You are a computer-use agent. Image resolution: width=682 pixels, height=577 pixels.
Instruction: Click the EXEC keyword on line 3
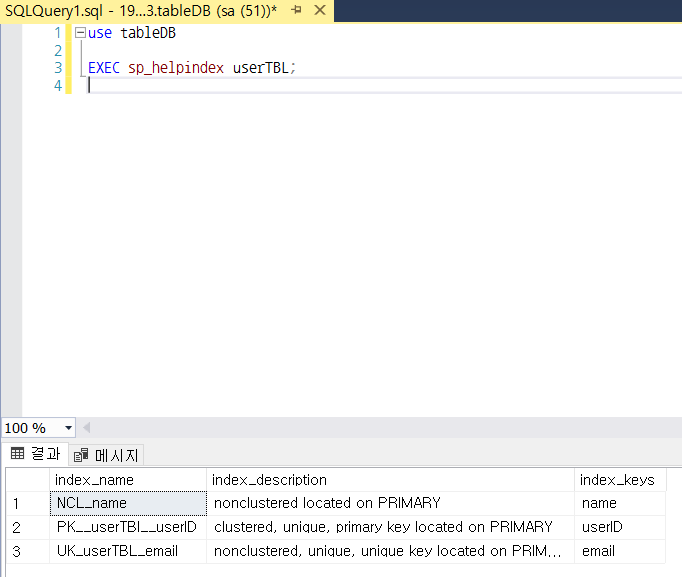click(104, 68)
